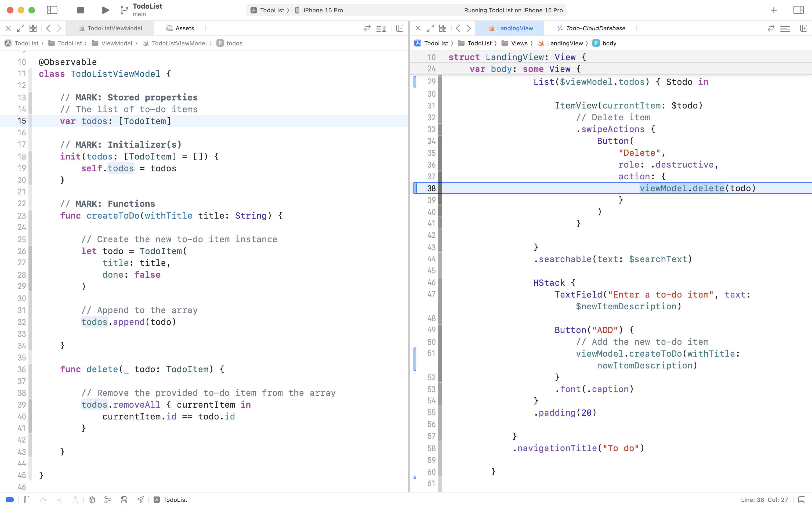Toggle the breakpoint on line 29
Image resolution: width=812 pixels, height=507 pixels.
coord(415,81)
